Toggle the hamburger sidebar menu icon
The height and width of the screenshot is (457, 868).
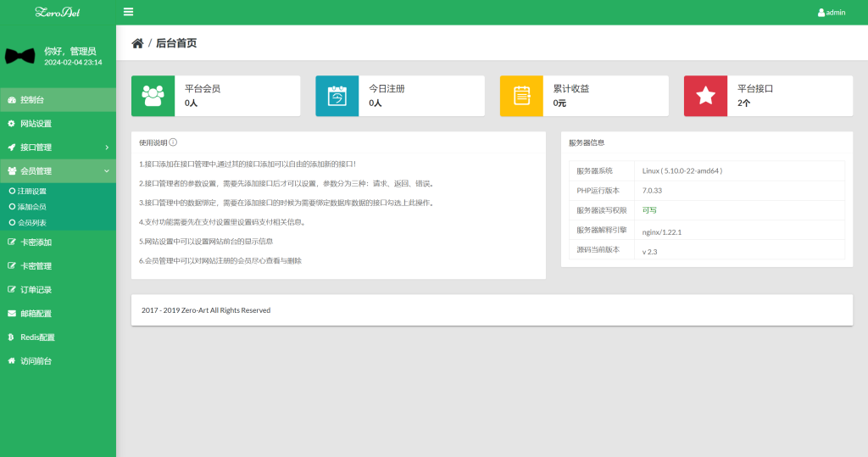129,12
